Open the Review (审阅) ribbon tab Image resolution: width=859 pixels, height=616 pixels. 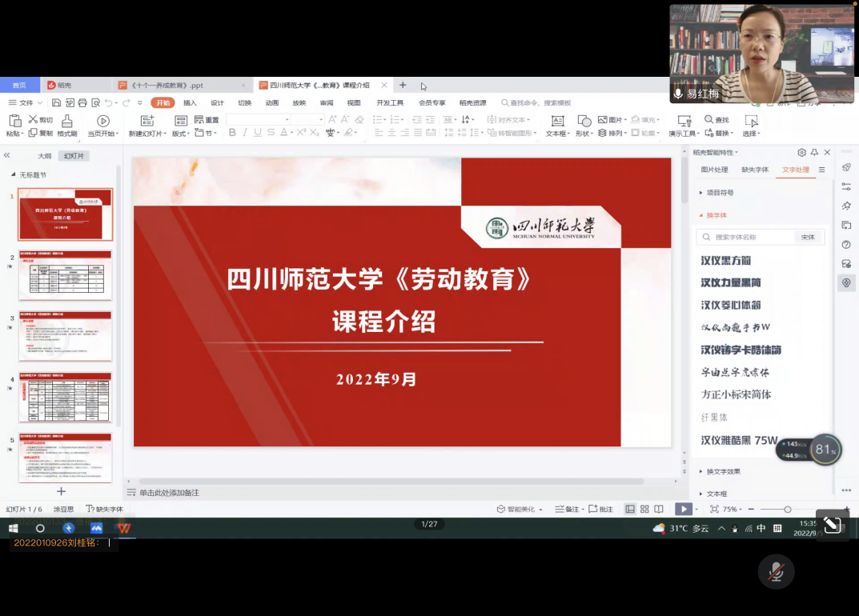(327, 102)
